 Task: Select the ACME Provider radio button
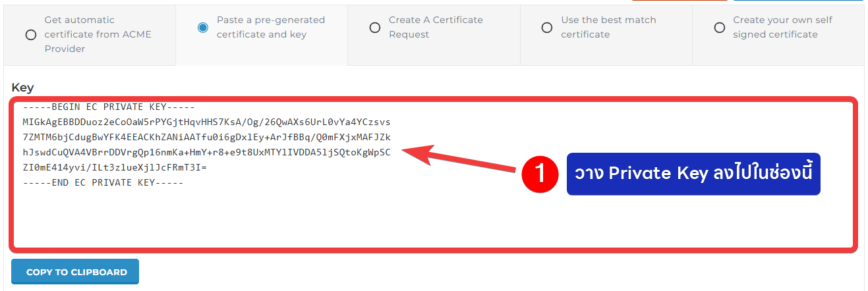30,35
